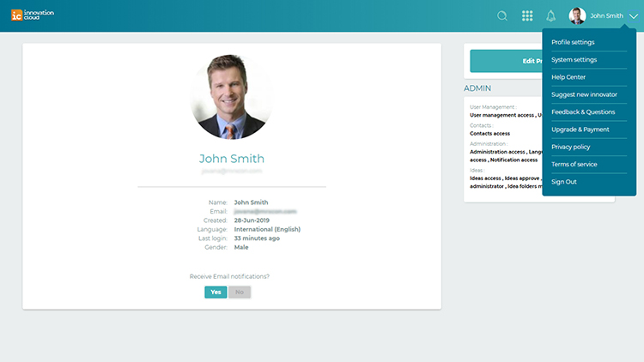Open Profile settings menu entry
Image resolution: width=644 pixels, height=362 pixels.
pyautogui.click(x=573, y=42)
